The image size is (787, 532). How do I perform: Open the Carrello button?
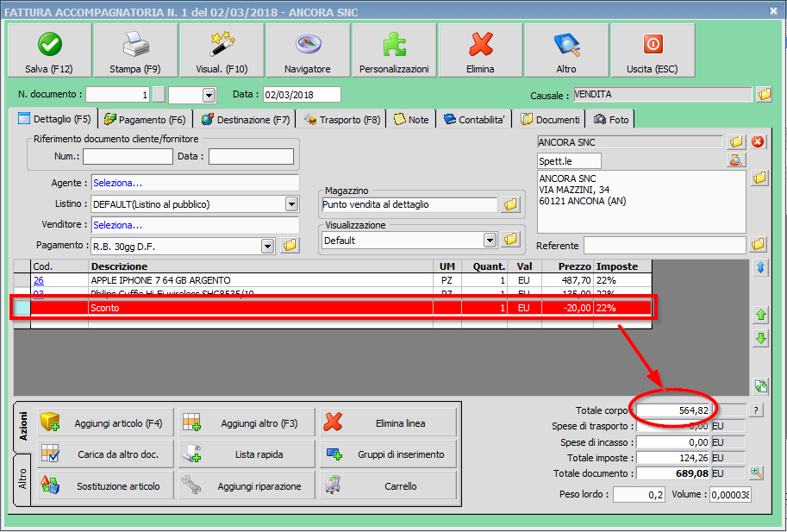(389, 485)
